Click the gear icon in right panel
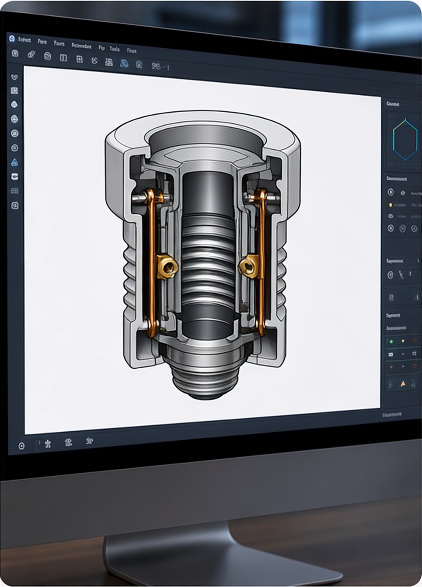The image size is (422, 587). point(403,193)
